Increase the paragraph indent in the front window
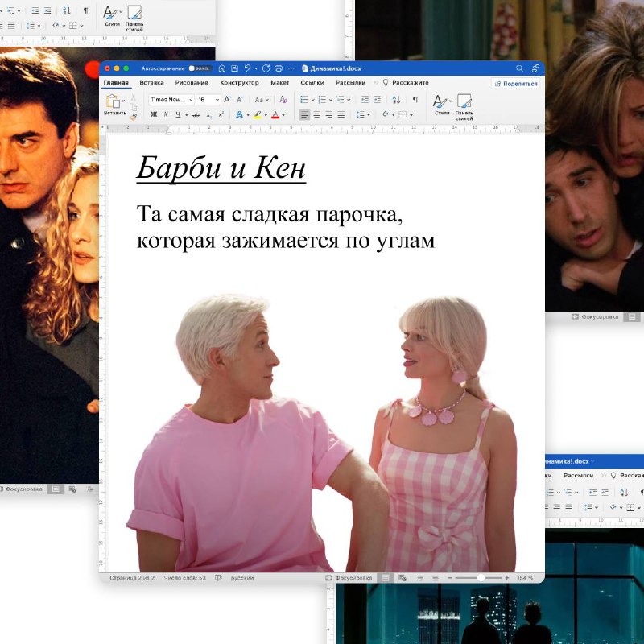This screenshot has height=644, width=644. click(377, 99)
